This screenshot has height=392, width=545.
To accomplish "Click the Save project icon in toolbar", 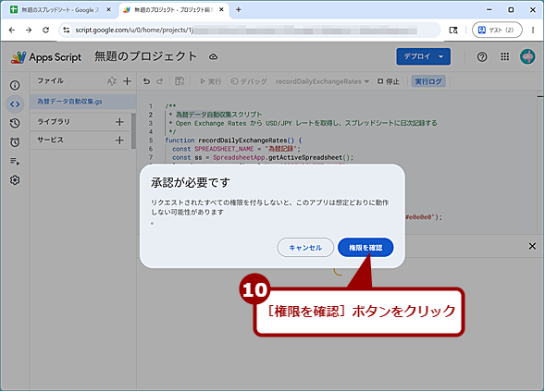I will tap(180, 81).
